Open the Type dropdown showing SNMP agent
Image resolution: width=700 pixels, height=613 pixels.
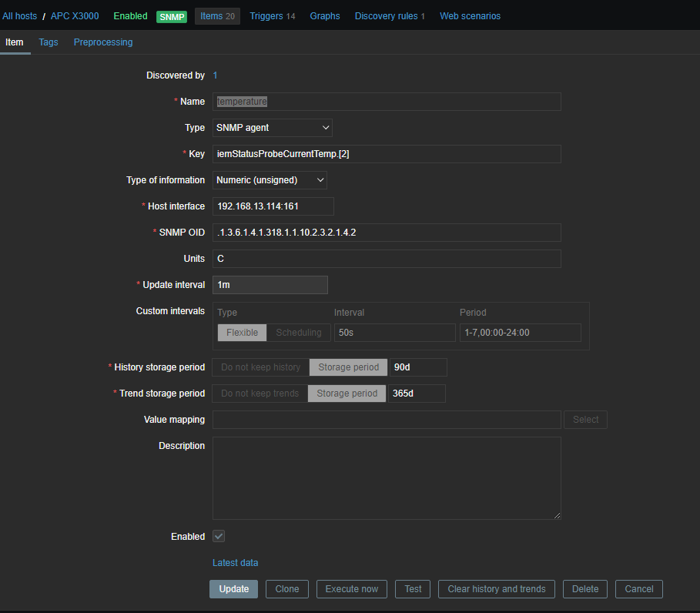[x=272, y=128]
